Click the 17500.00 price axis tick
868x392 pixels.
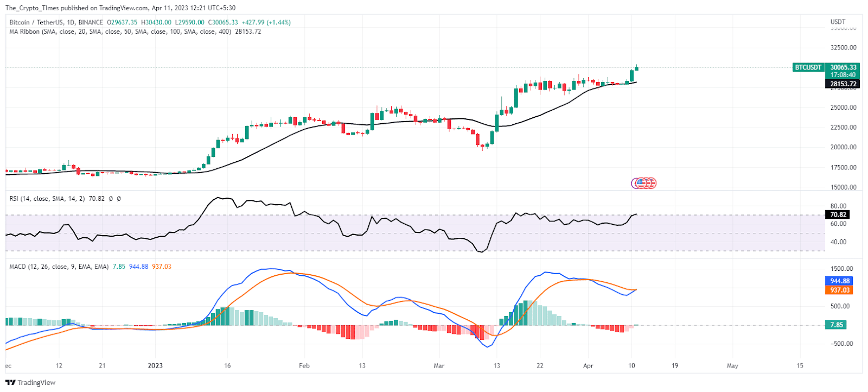click(x=844, y=168)
